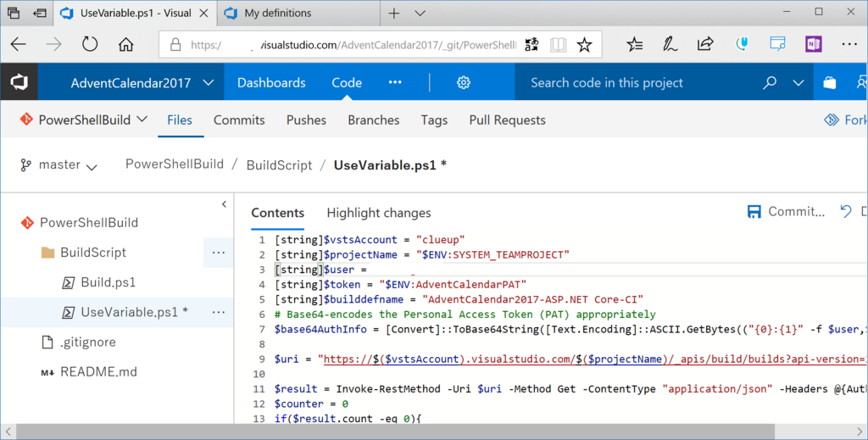Click the search magnifier icon
Image resolution: width=868 pixels, height=440 pixels.
click(770, 82)
